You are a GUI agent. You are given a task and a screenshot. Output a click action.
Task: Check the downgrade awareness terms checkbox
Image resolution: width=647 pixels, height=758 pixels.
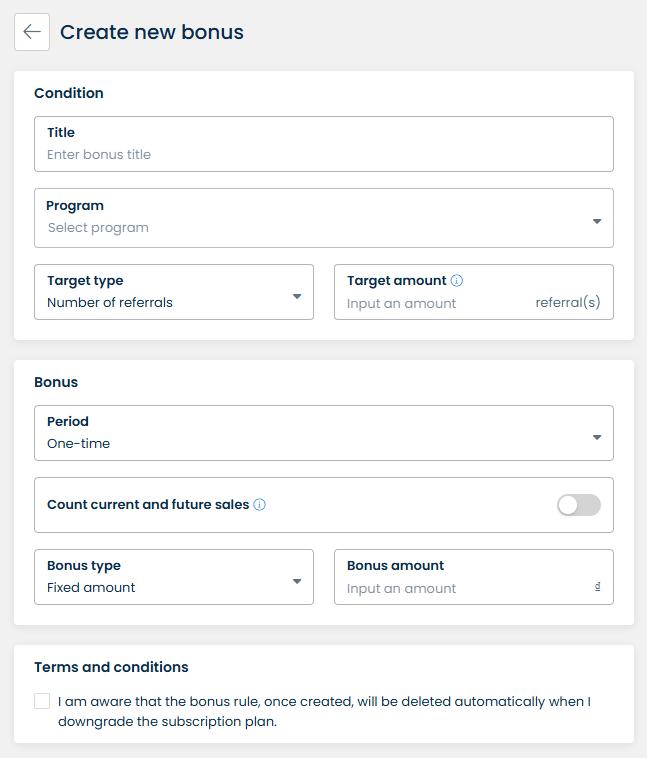click(x=42, y=701)
